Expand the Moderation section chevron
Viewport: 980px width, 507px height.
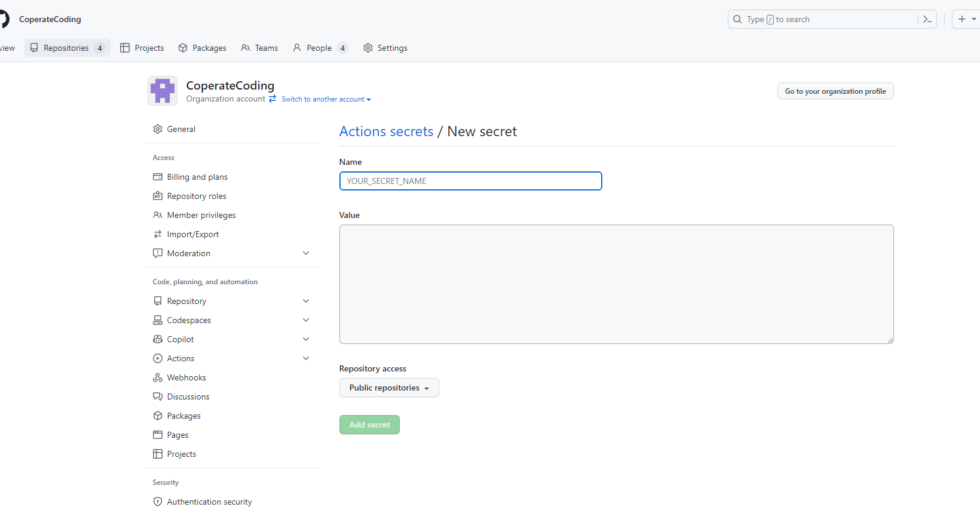(306, 253)
